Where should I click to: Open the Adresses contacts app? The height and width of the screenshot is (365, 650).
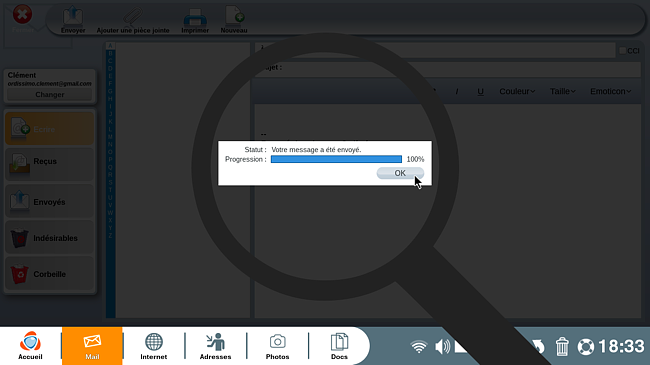(215, 346)
